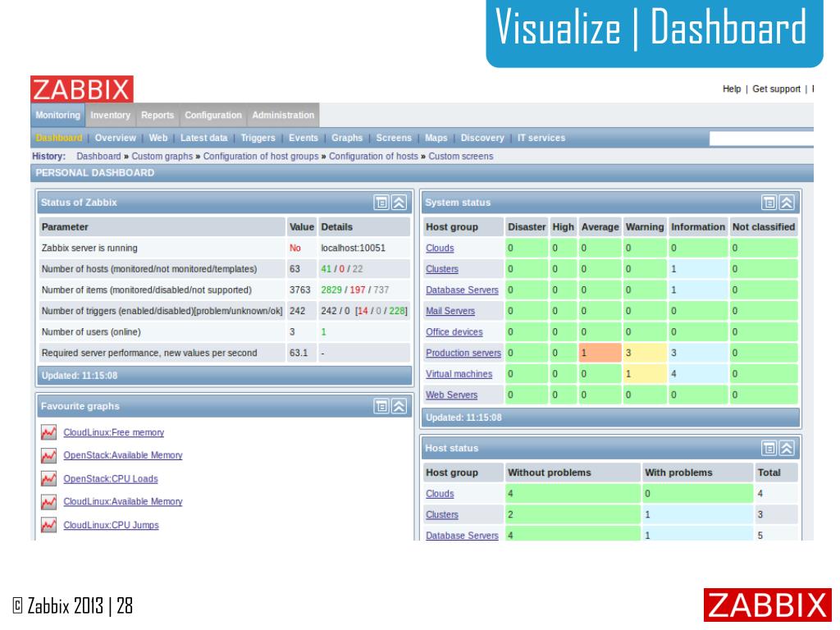Open Configuration of hosts history link

[x=373, y=156]
